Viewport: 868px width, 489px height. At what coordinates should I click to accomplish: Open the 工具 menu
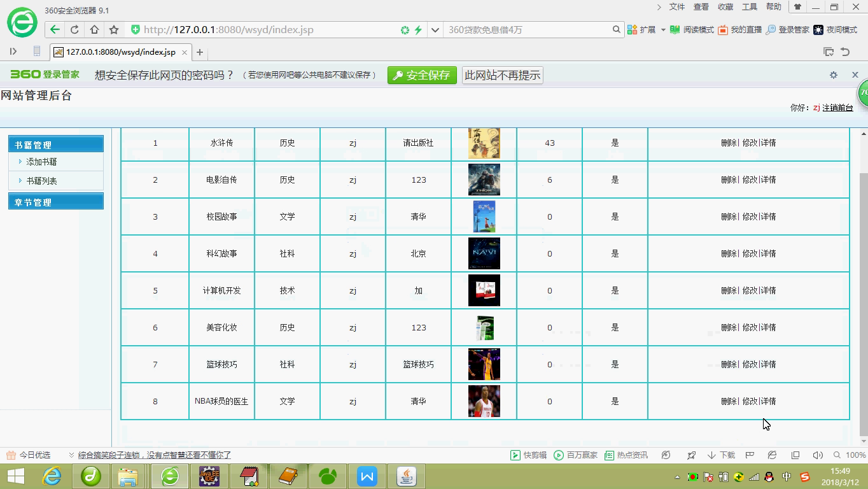point(750,7)
